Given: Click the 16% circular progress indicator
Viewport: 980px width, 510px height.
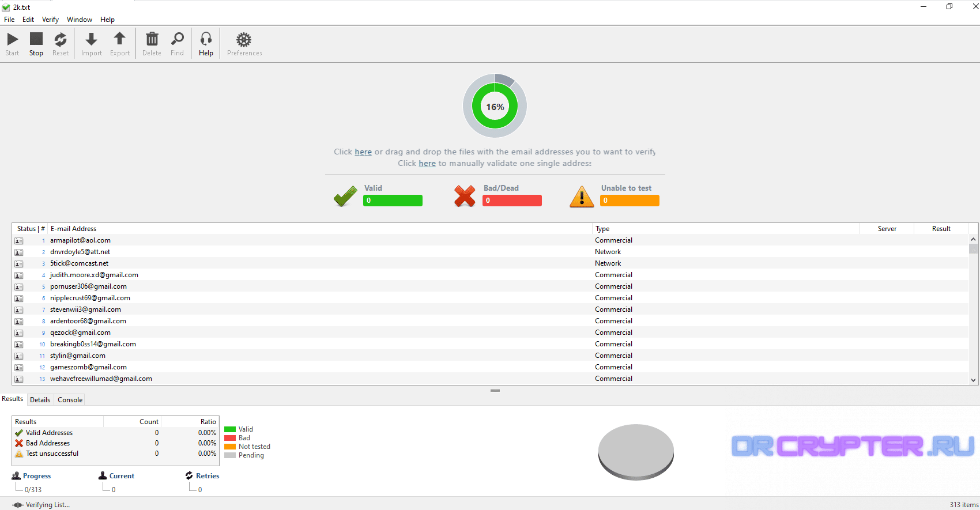Looking at the screenshot, I should (x=495, y=106).
